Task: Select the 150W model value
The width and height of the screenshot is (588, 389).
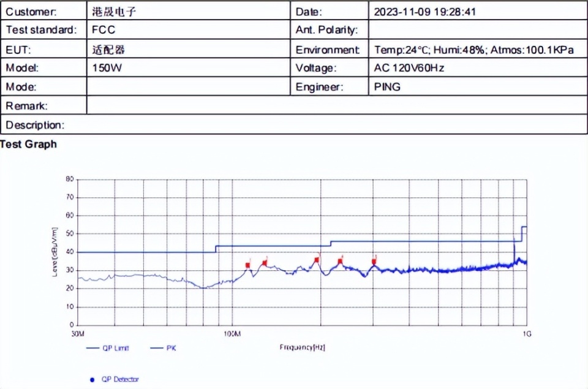Action: (x=107, y=68)
